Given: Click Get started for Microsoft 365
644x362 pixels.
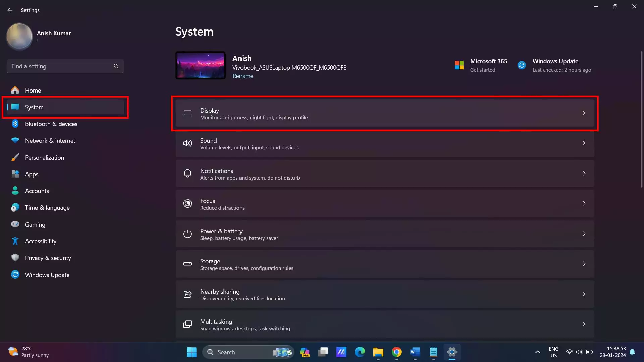Looking at the screenshot, I should tap(483, 70).
